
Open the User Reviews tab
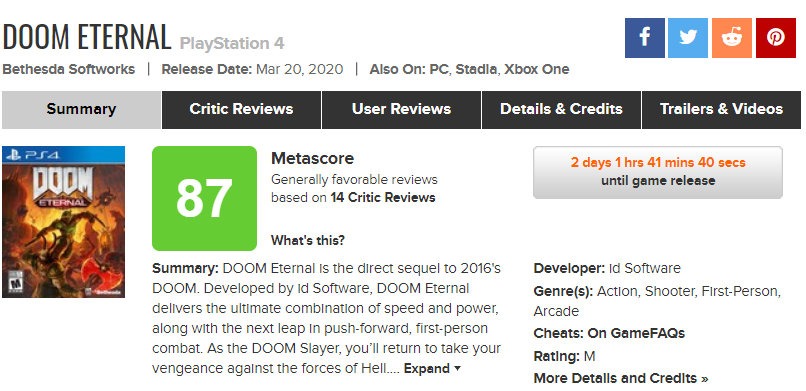pos(401,109)
